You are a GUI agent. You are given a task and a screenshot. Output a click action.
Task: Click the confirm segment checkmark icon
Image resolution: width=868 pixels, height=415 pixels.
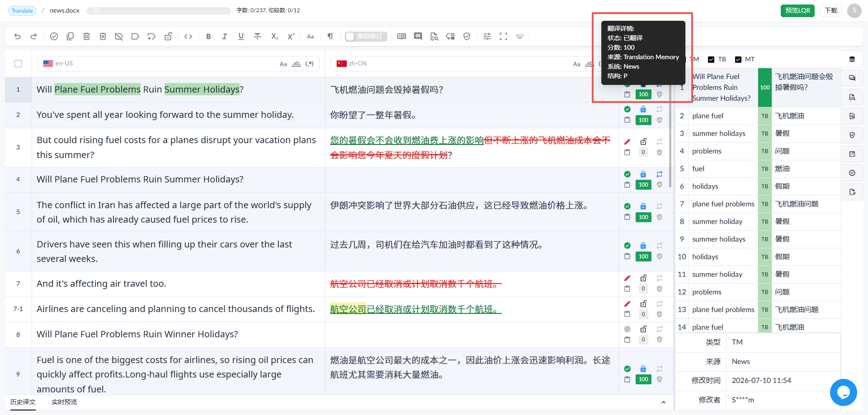54,37
